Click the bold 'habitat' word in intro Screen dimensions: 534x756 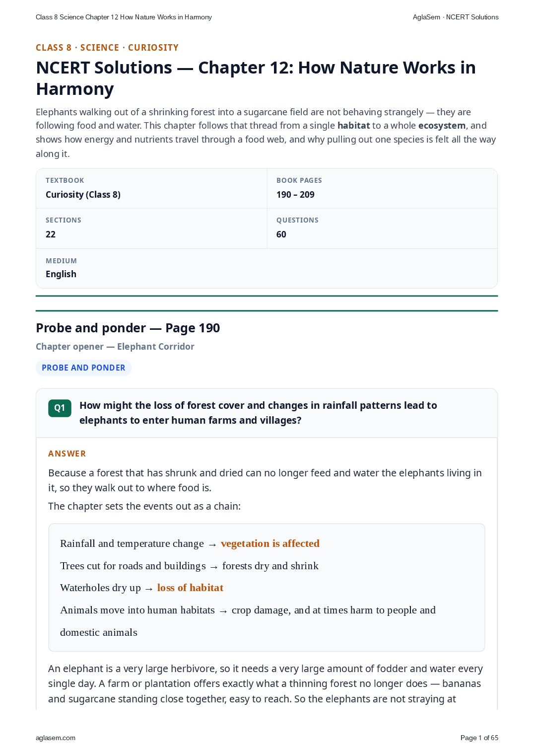353,126
